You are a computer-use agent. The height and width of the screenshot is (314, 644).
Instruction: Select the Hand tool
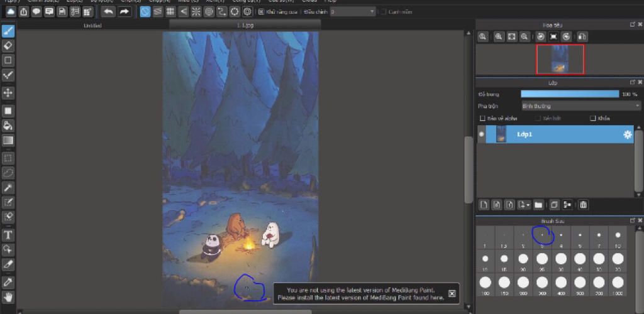[8, 297]
